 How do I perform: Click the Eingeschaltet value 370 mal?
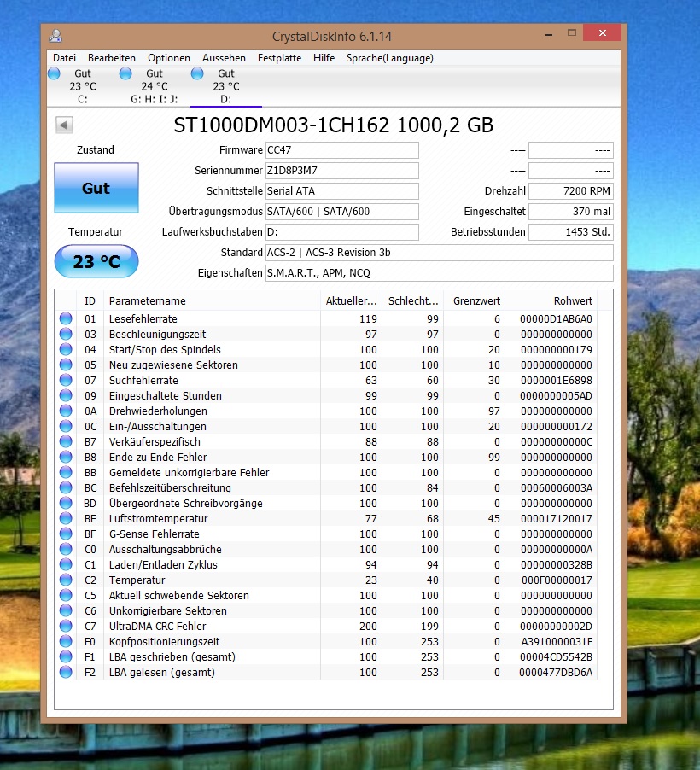tap(571, 212)
